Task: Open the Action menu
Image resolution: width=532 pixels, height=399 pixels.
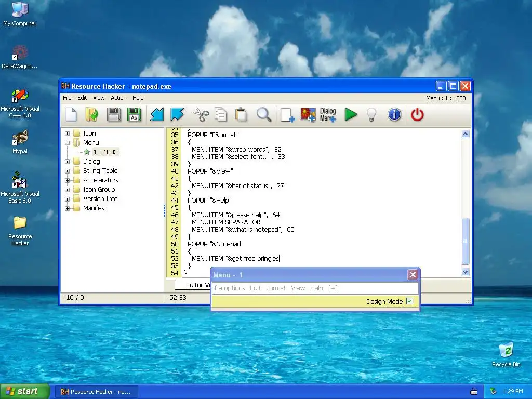Action: (118, 98)
